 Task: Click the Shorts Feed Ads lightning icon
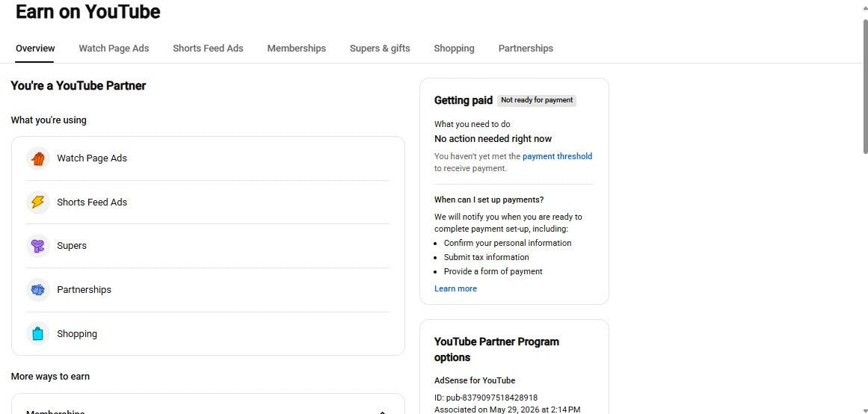pos(37,202)
